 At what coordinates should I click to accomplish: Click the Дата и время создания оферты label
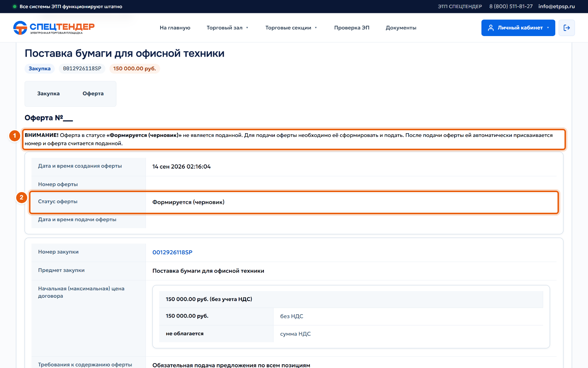(x=80, y=166)
